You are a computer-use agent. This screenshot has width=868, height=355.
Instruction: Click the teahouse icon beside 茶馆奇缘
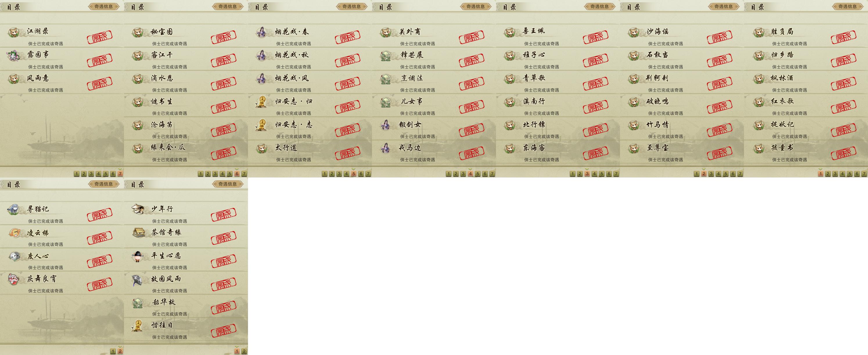[138, 233]
